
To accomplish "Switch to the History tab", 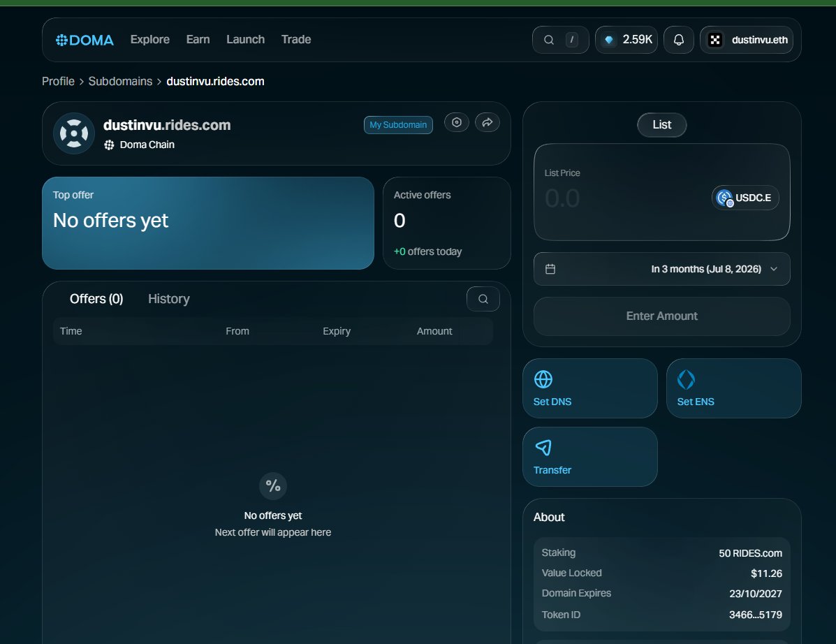I will tap(169, 299).
